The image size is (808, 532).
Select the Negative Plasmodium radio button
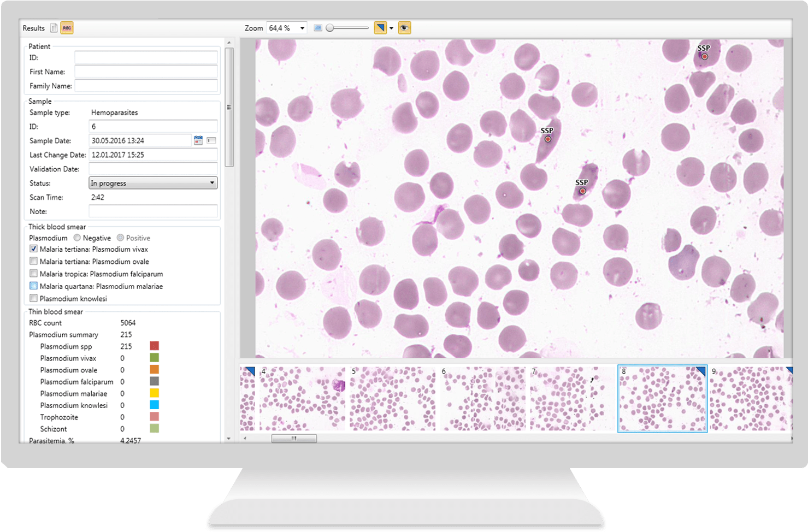[x=77, y=238]
